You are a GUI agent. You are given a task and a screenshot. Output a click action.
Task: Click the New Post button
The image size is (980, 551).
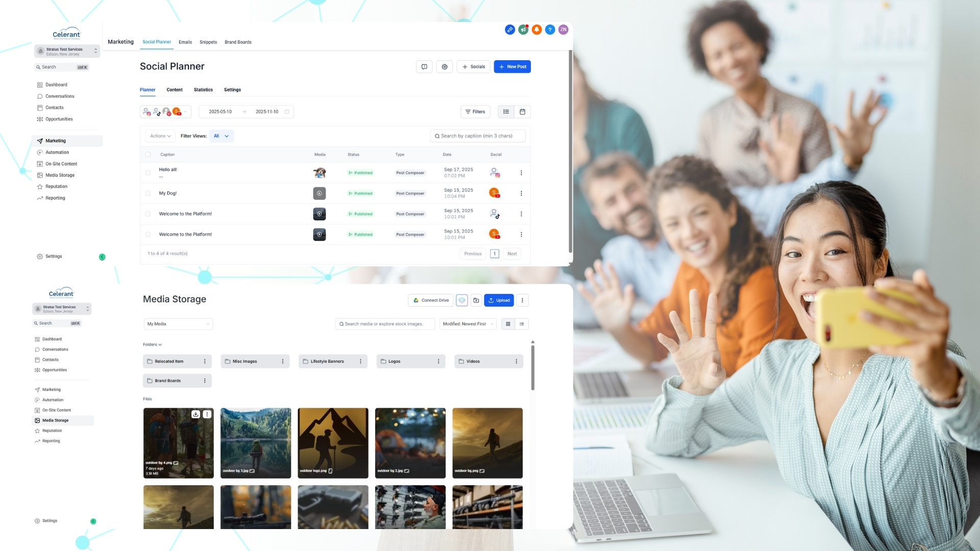[512, 67]
